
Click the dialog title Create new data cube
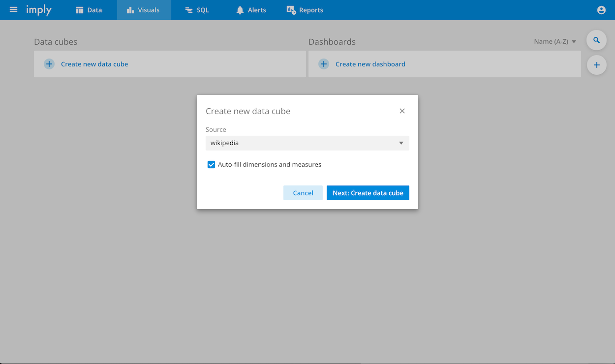click(248, 111)
